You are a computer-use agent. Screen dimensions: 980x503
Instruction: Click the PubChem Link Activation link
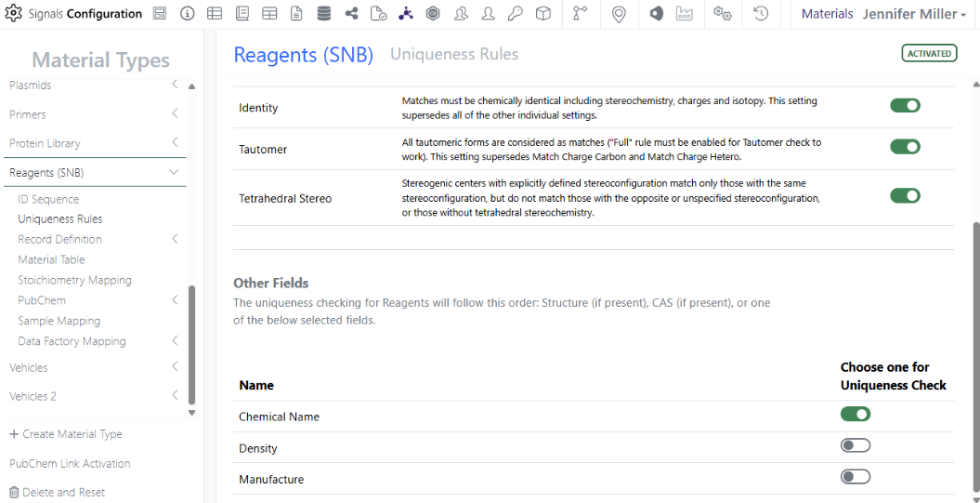coord(70,463)
